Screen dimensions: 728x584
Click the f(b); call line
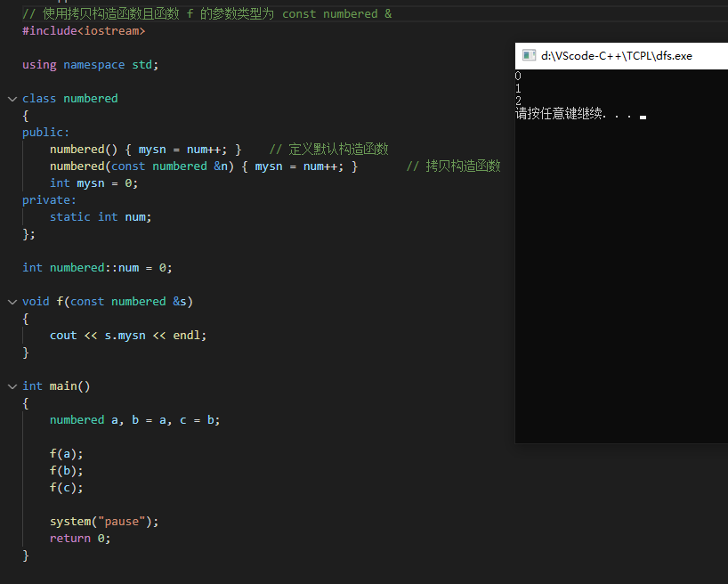pos(67,471)
